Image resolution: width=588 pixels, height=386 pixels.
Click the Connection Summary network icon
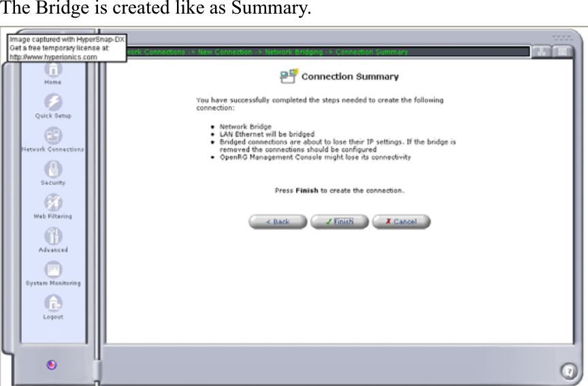tap(289, 76)
